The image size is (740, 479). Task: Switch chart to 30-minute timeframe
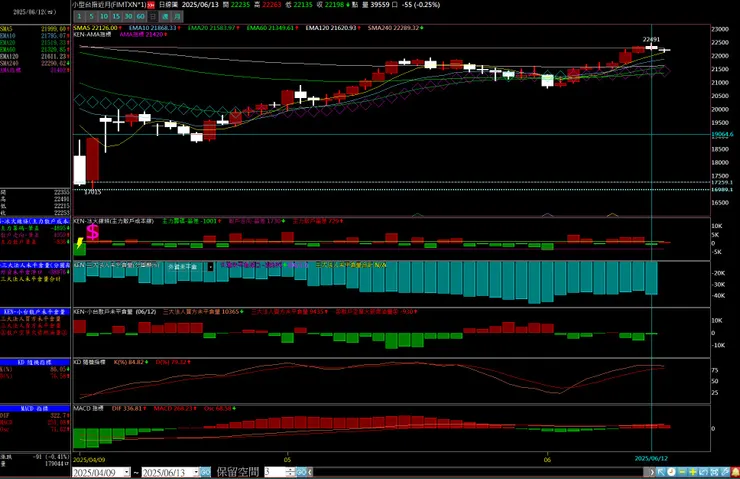tap(128, 17)
